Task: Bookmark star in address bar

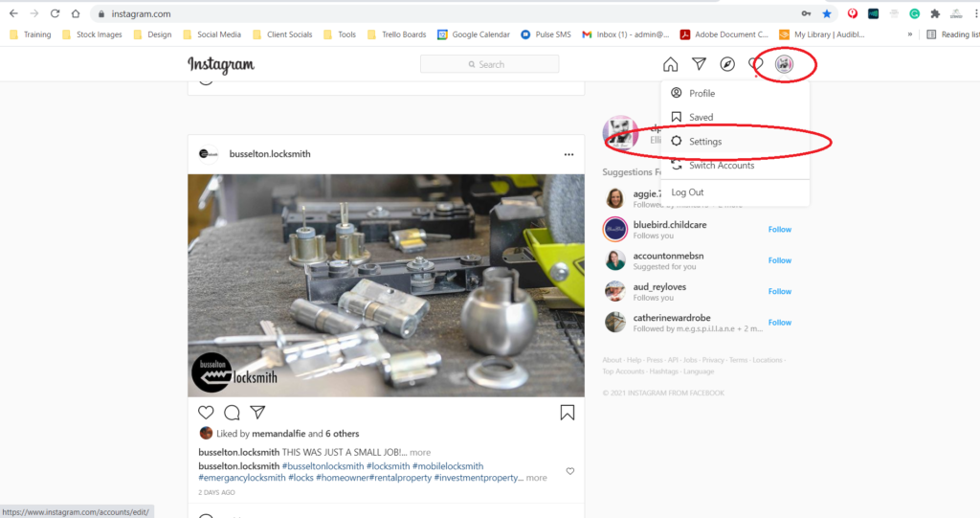Action: [x=827, y=13]
